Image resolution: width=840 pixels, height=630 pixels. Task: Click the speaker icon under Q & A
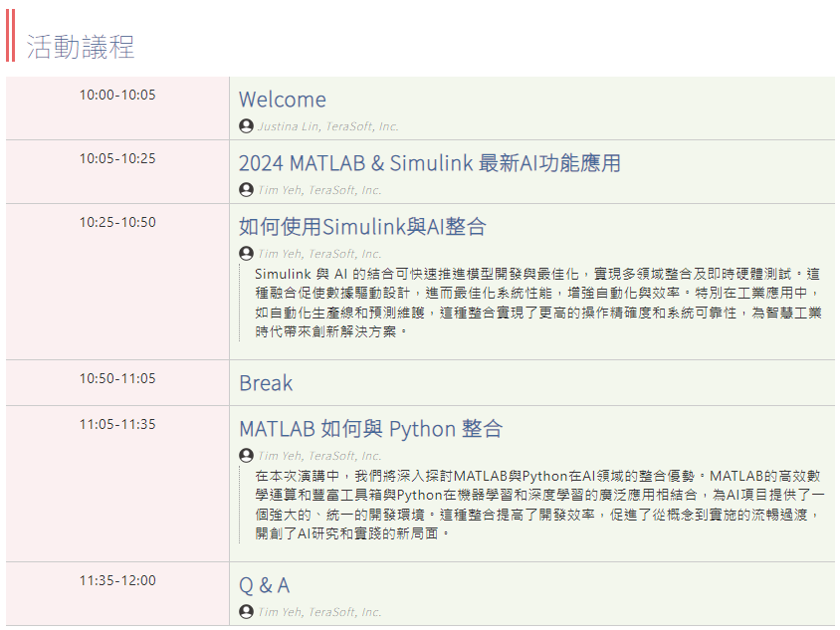click(246, 612)
